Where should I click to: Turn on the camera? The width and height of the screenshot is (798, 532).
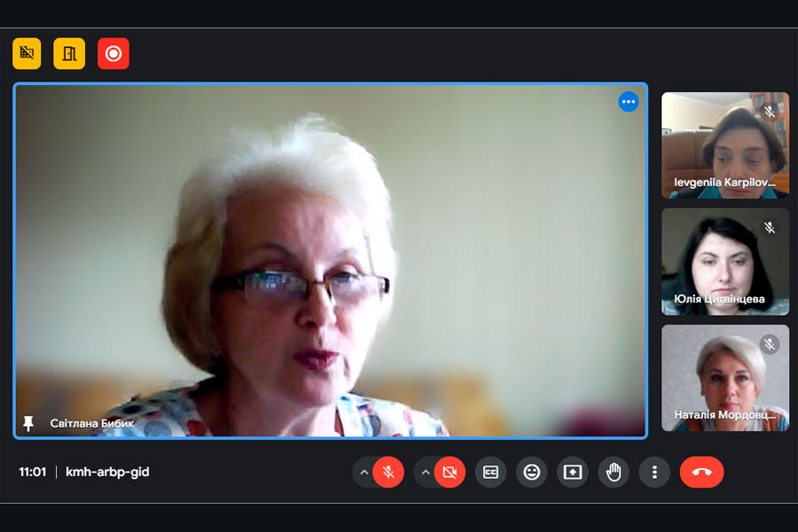click(450, 473)
